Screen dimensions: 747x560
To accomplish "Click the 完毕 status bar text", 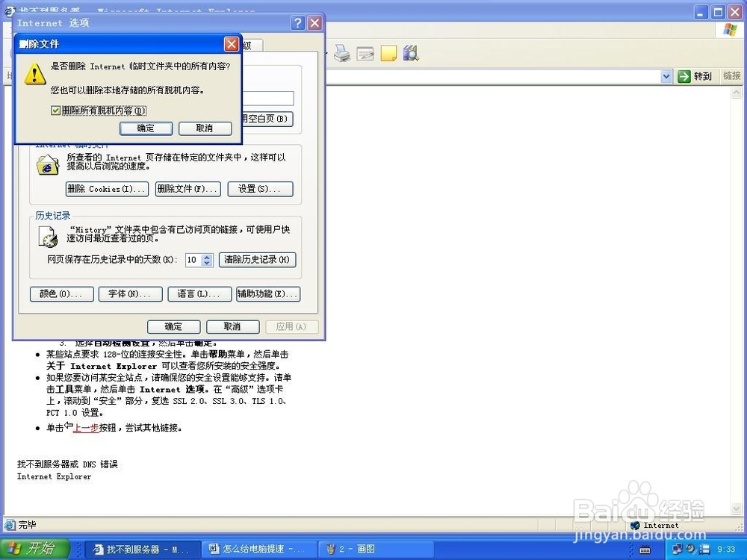I will point(27,525).
